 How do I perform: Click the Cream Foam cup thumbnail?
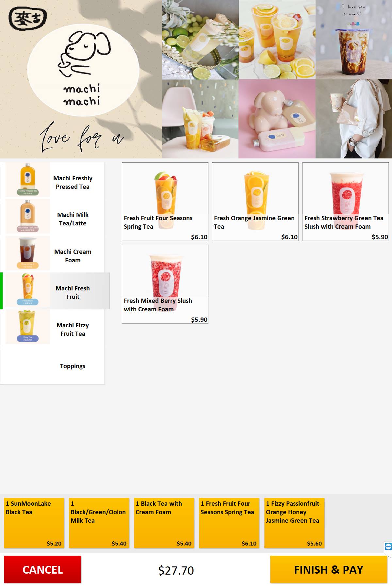click(28, 253)
